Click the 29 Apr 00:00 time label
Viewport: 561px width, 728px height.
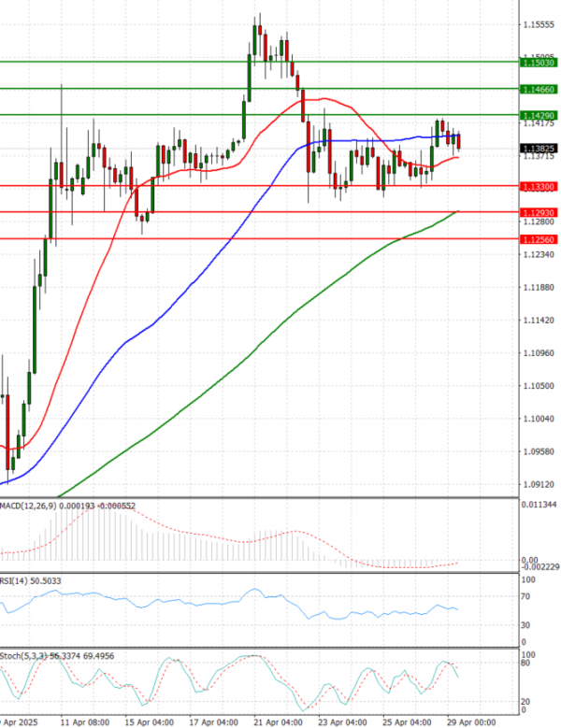pos(468,721)
